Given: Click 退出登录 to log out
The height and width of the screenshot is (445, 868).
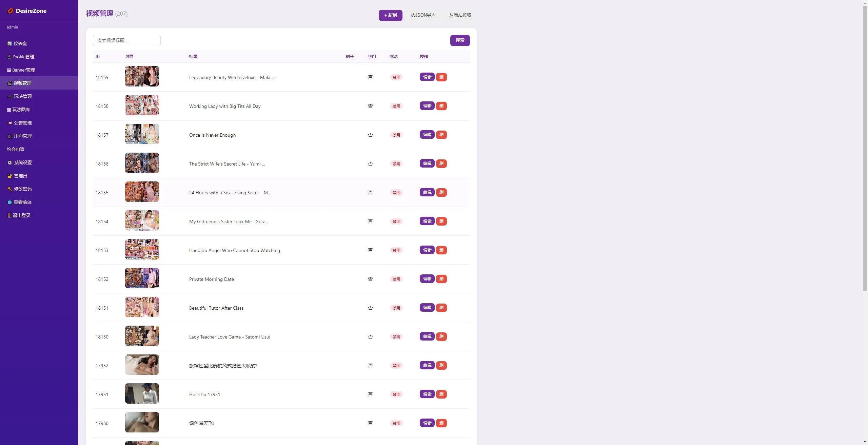Looking at the screenshot, I should point(39,215).
